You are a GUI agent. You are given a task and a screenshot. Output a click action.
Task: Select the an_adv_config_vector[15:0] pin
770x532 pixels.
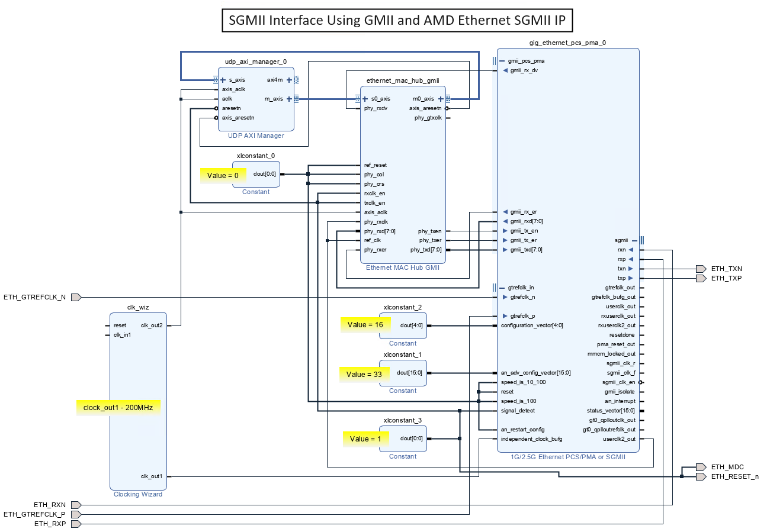[x=535, y=373]
